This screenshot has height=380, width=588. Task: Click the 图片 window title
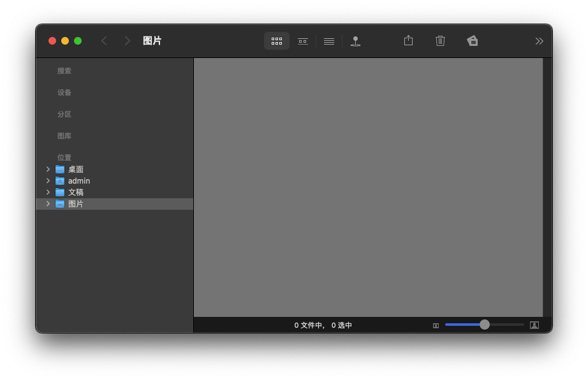click(x=152, y=40)
